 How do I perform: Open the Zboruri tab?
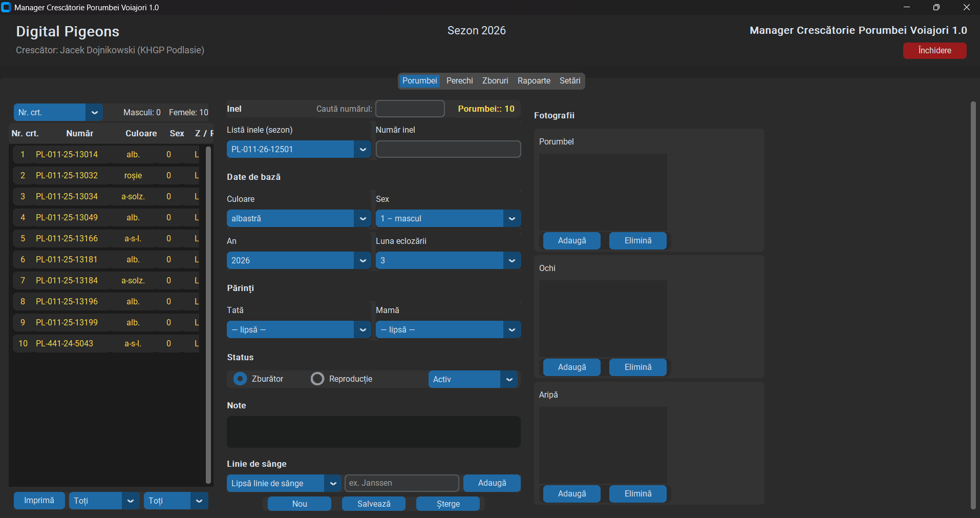pos(495,80)
